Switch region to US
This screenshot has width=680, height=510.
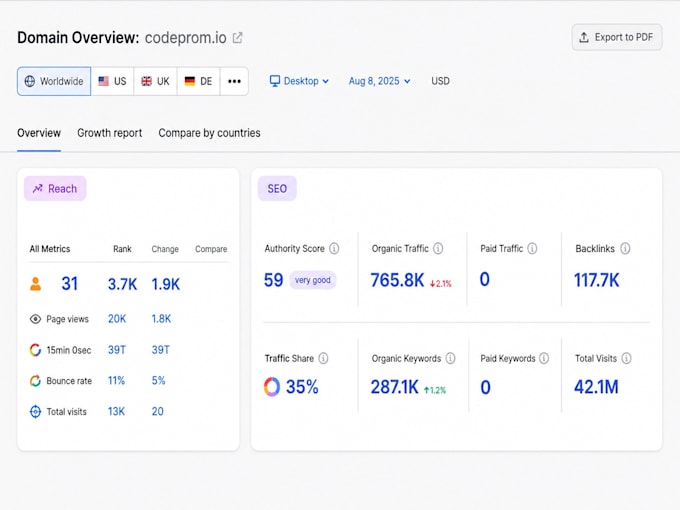[112, 81]
